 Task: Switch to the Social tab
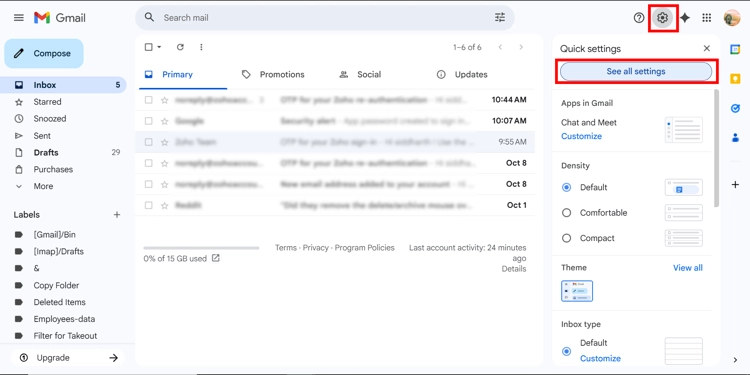click(x=369, y=75)
